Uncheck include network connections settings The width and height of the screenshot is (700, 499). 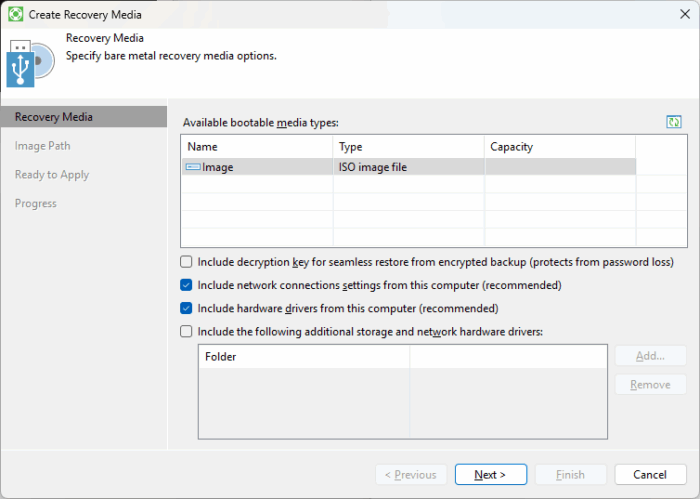coord(186,285)
